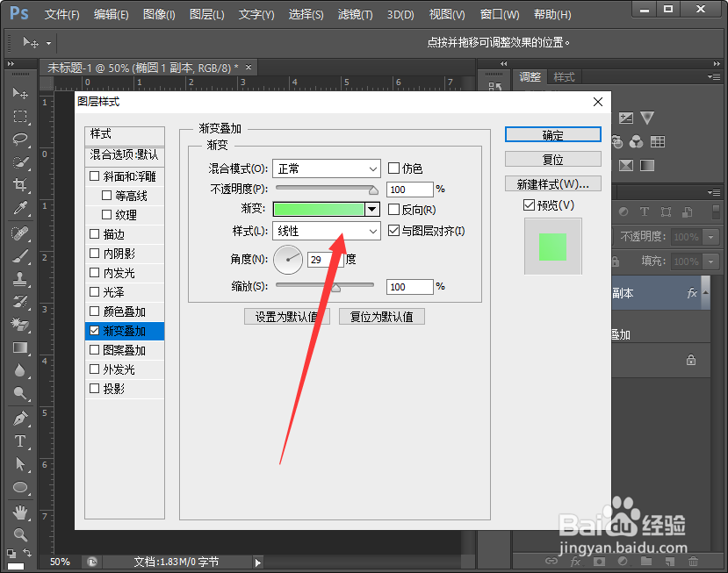Image resolution: width=728 pixels, height=573 pixels.
Task: Click the 缩放 percentage input field
Action: tap(409, 287)
